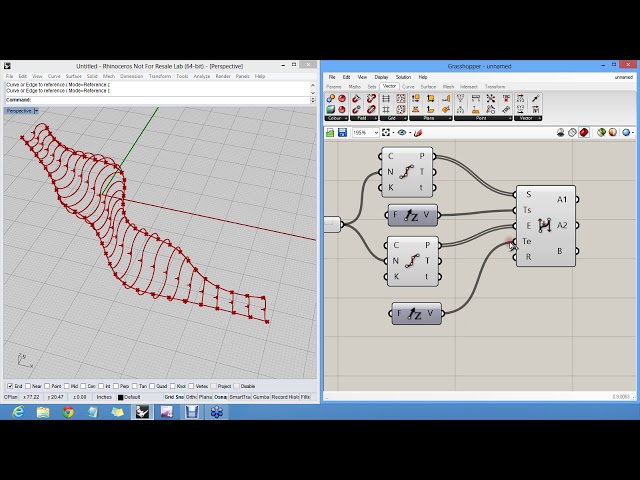Image resolution: width=640 pixels, height=480 pixels.
Task: Click the Tween/blend curve component center icon
Action: [x=544, y=225]
